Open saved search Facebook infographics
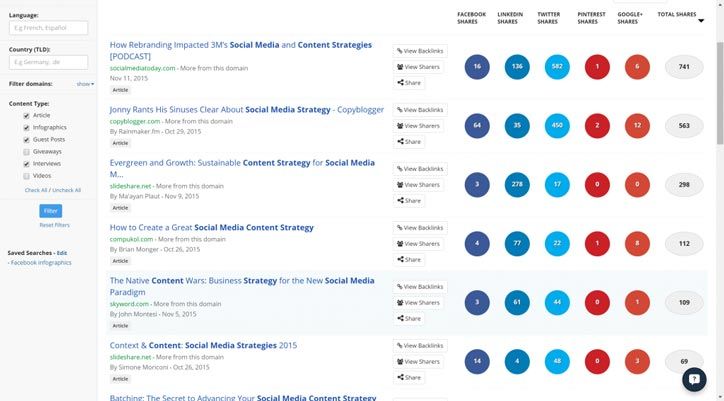 click(x=41, y=262)
